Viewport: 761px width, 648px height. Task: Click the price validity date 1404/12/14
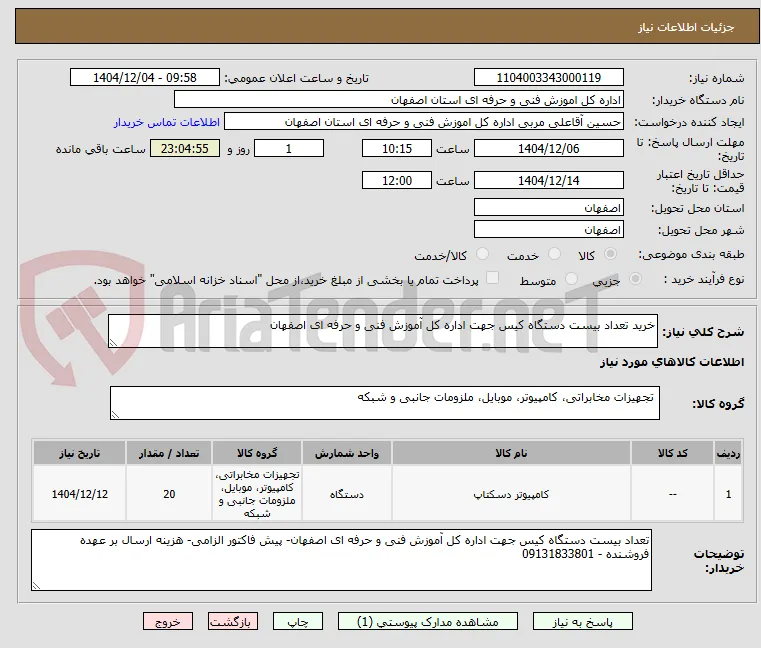pyautogui.click(x=548, y=181)
